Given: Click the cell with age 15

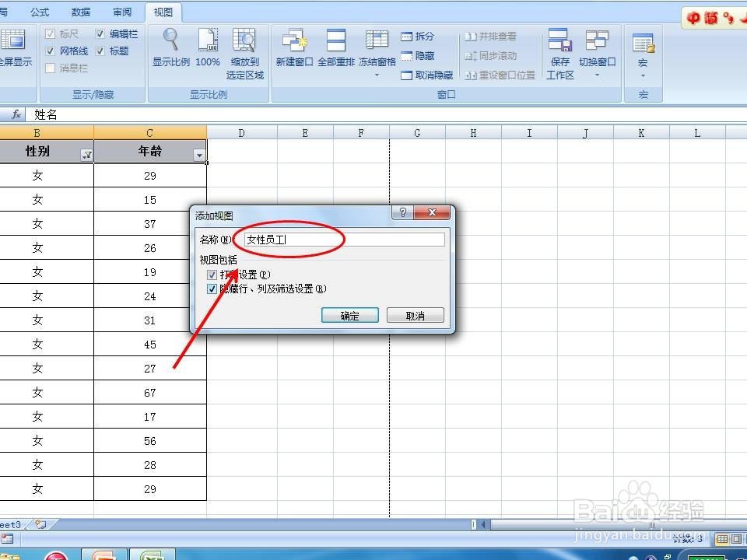Looking at the screenshot, I should 150,200.
